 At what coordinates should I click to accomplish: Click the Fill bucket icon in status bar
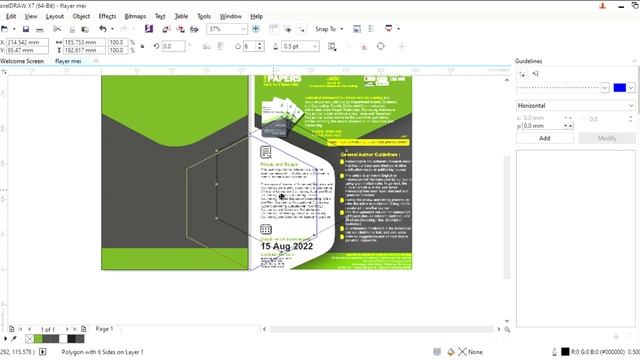[451, 351]
